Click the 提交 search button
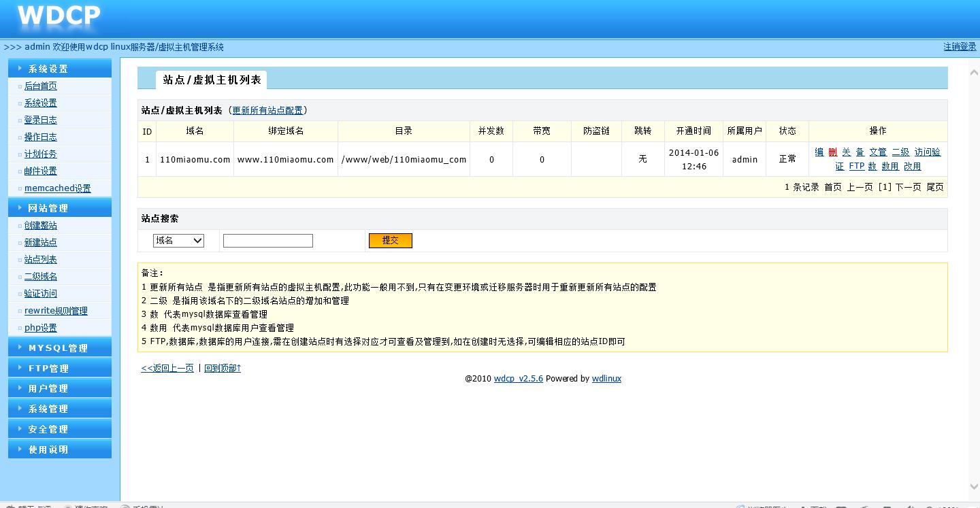 pos(390,240)
